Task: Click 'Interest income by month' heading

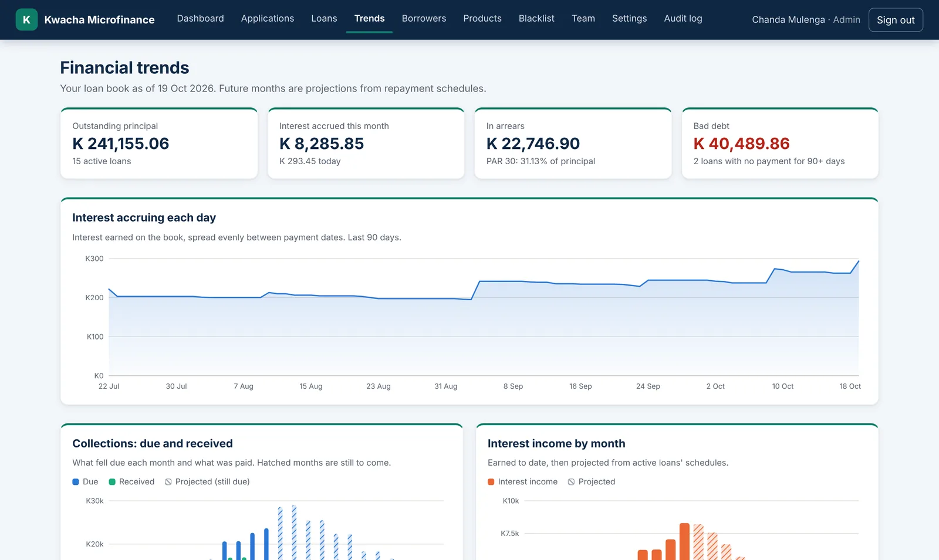Action: (x=556, y=444)
